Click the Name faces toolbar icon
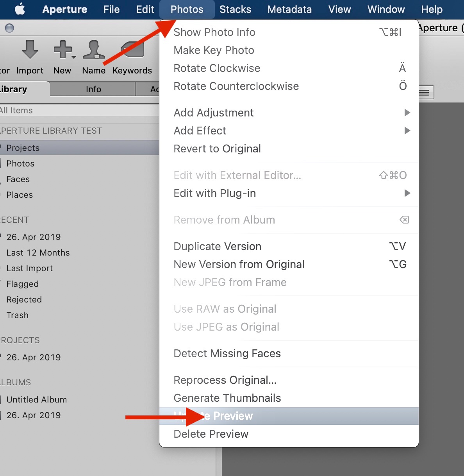Viewport: 464px width, 476px height. tap(94, 49)
